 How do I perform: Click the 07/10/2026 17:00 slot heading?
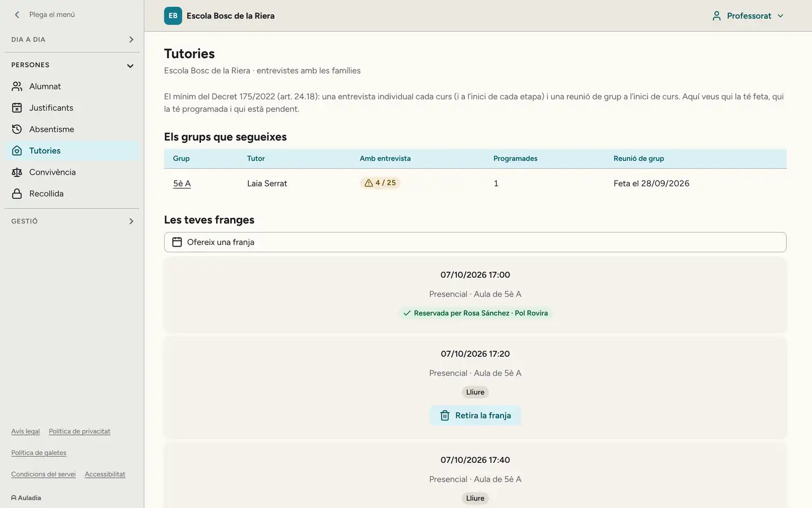(x=475, y=275)
